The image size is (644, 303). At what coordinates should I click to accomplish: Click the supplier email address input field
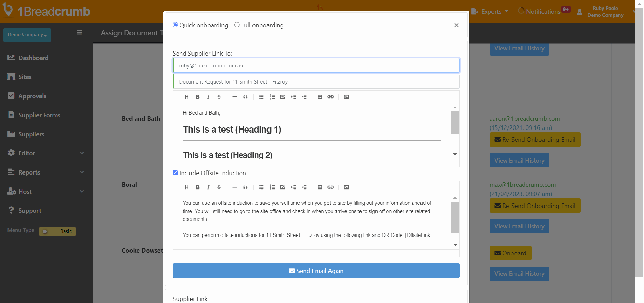coord(316,66)
